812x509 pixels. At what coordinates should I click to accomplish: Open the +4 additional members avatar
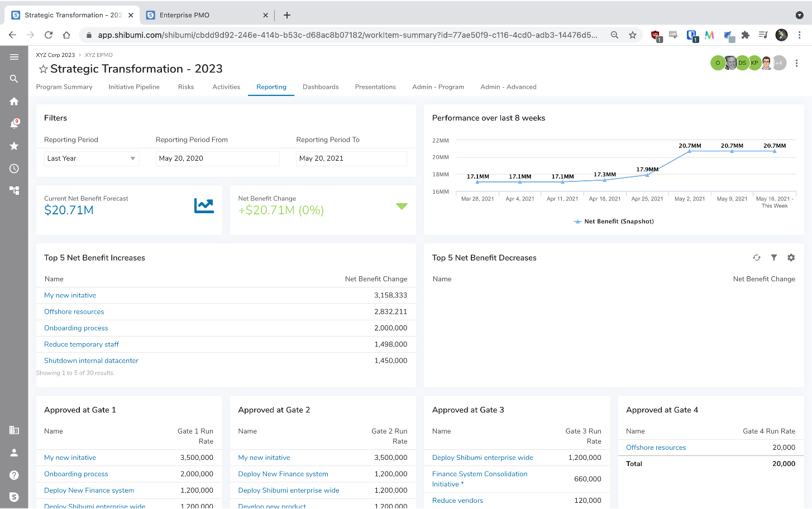pyautogui.click(x=779, y=63)
